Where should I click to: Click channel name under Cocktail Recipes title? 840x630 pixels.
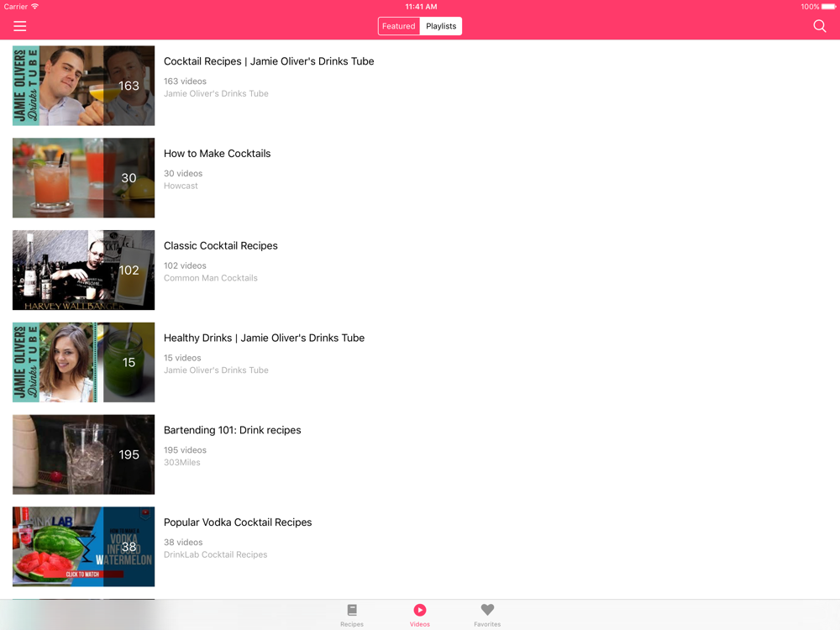pyautogui.click(x=216, y=94)
